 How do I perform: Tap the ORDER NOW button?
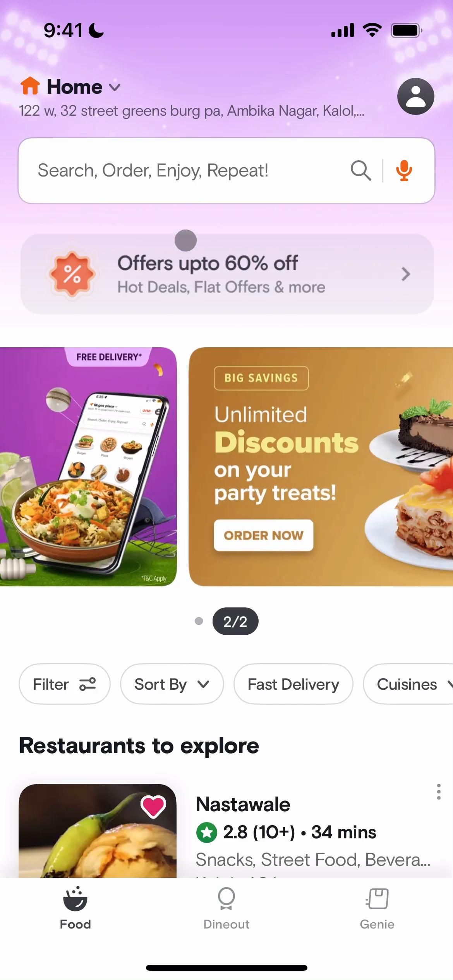pyautogui.click(x=263, y=535)
